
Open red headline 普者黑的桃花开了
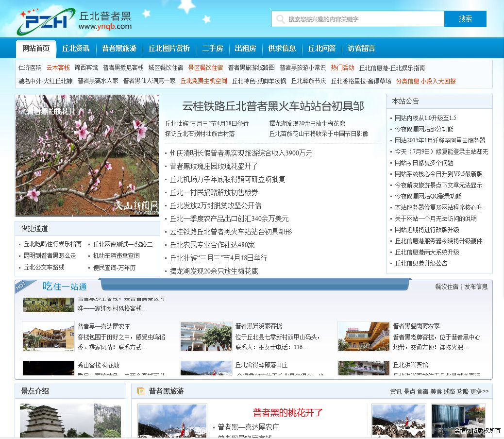click(x=287, y=413)
